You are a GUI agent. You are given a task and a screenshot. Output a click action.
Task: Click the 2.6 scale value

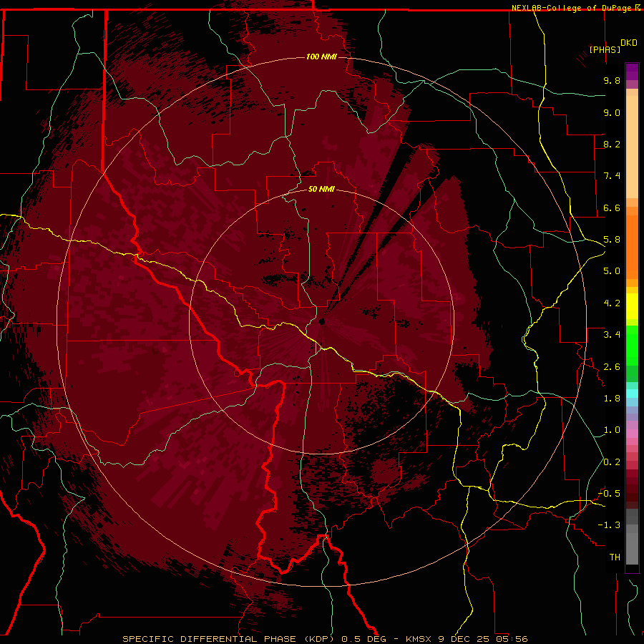(612, 367)
